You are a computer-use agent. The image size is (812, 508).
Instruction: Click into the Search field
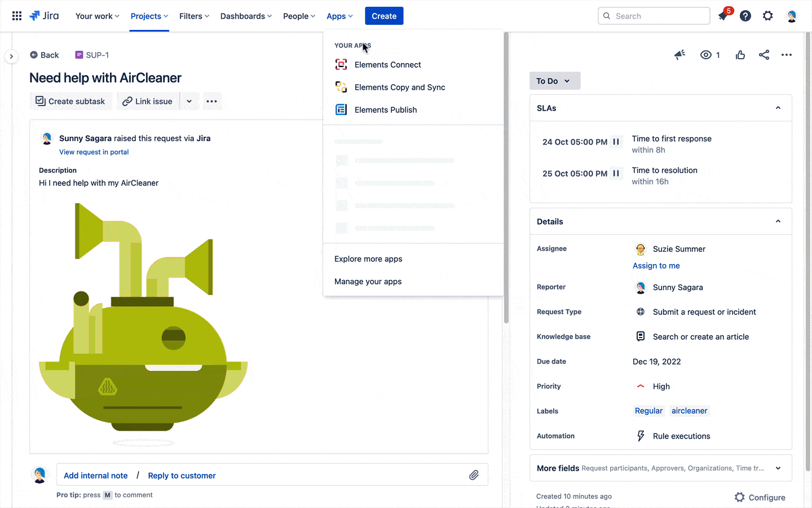pos(654,16)
